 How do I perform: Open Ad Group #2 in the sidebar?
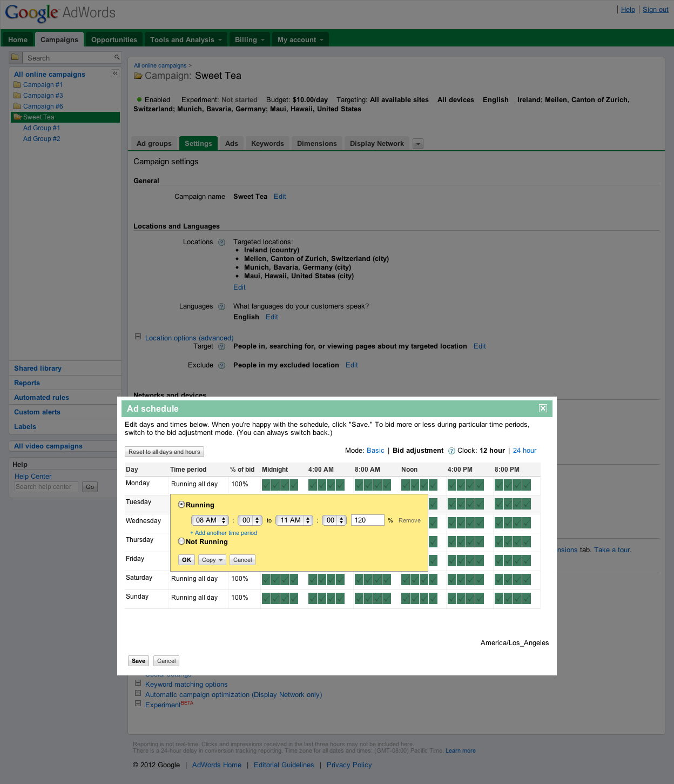click(42, 139)
